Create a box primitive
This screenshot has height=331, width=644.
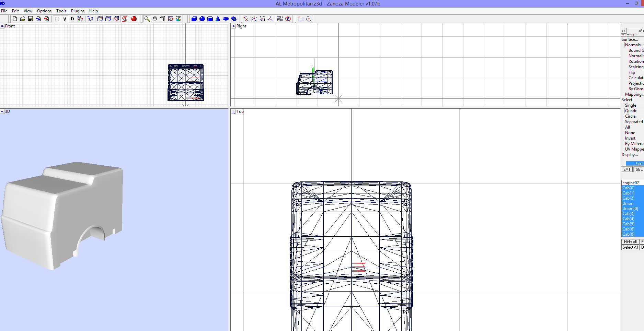coord(194,19)
